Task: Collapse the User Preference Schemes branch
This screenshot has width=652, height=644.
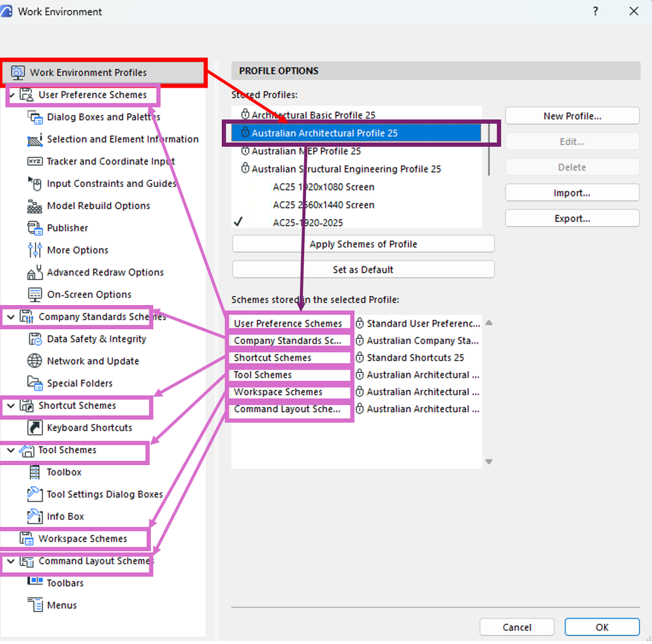Action: click(12, 95)
